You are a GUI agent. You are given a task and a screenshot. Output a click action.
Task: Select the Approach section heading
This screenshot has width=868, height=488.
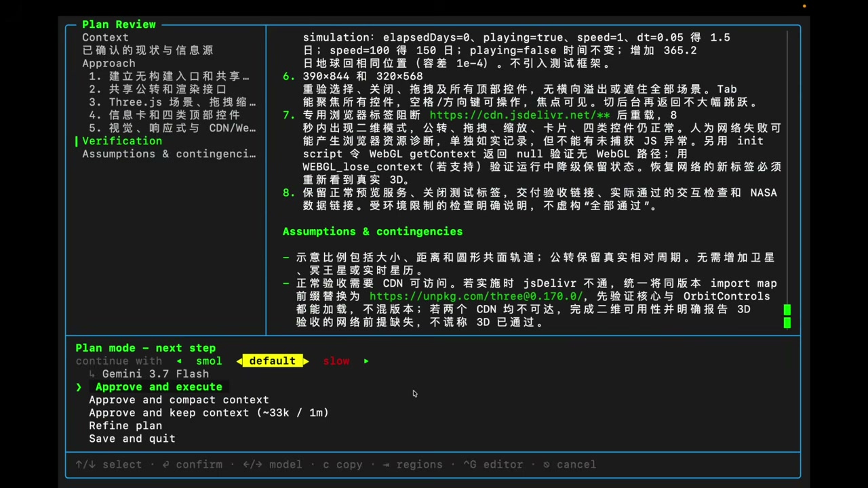point(108,63)
